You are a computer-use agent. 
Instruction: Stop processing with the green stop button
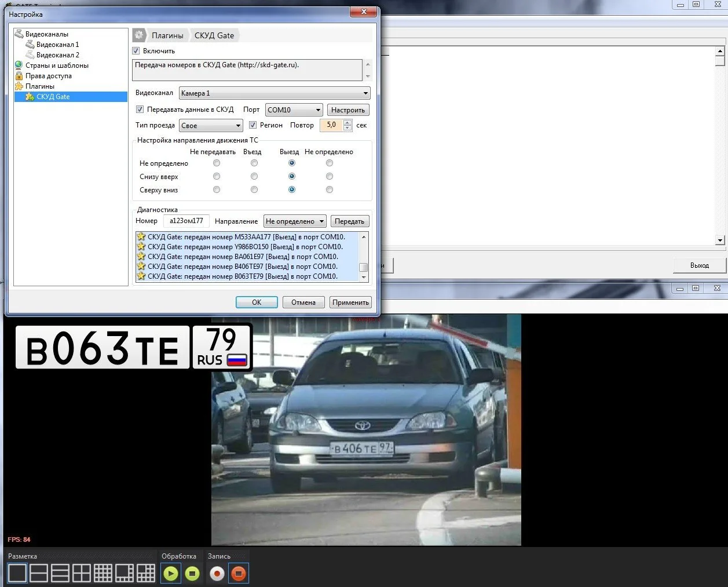click(x=192, y=574)
